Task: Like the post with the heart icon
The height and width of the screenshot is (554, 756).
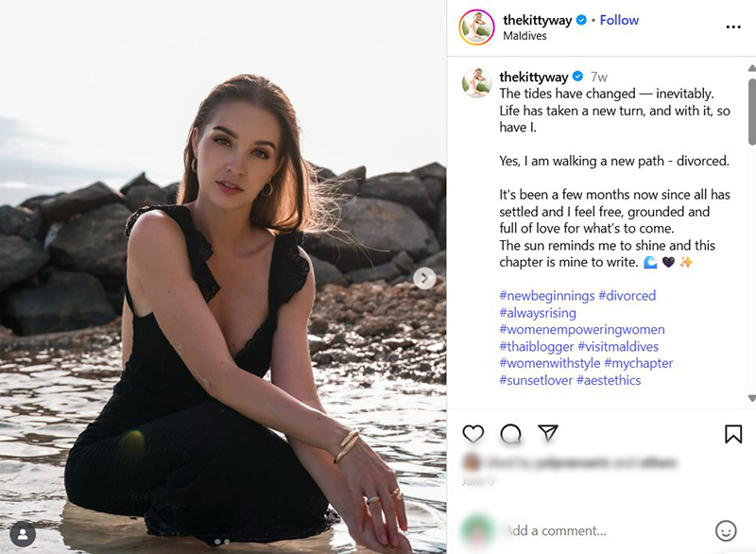Action: click(x=473, y=434)
